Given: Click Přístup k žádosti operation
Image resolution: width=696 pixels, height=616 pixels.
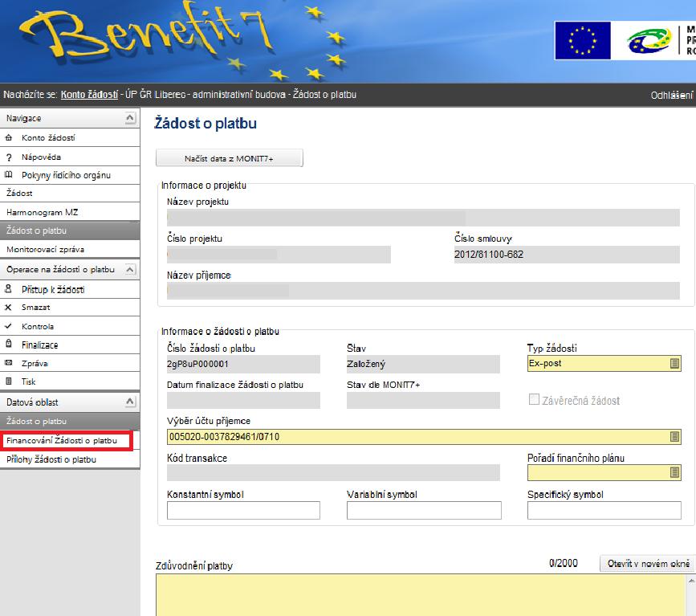Looking at the screenshot, I should (x=70, y=289).
